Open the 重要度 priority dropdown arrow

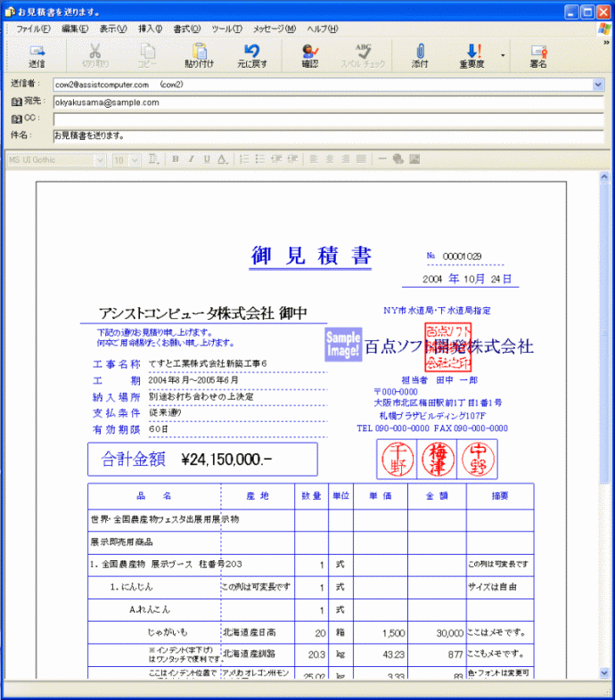(x=503, y=55)
